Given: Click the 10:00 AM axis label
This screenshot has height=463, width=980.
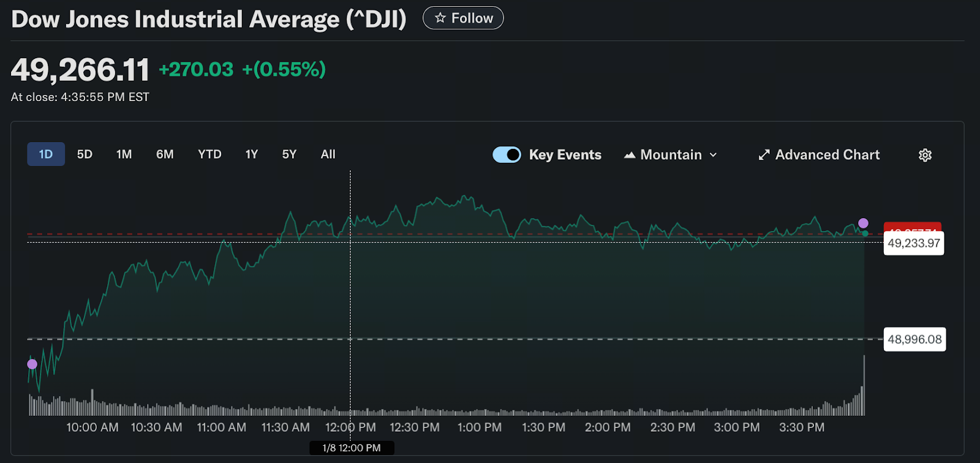Looking at the screenshot, I should pos(92,427).
